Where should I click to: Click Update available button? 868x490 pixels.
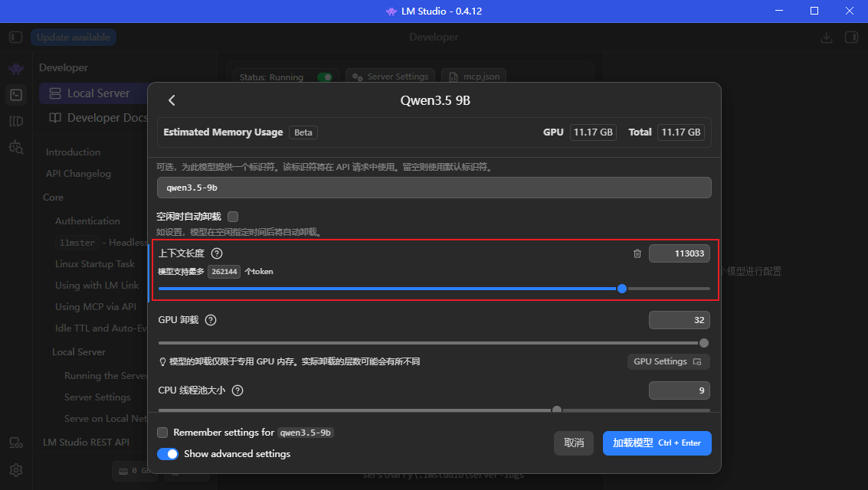tap(74, 37)
